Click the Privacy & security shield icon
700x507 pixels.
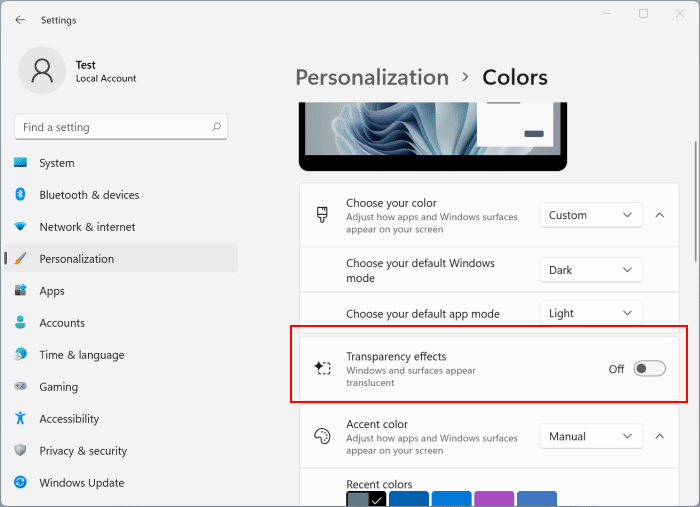pos(21,450)
